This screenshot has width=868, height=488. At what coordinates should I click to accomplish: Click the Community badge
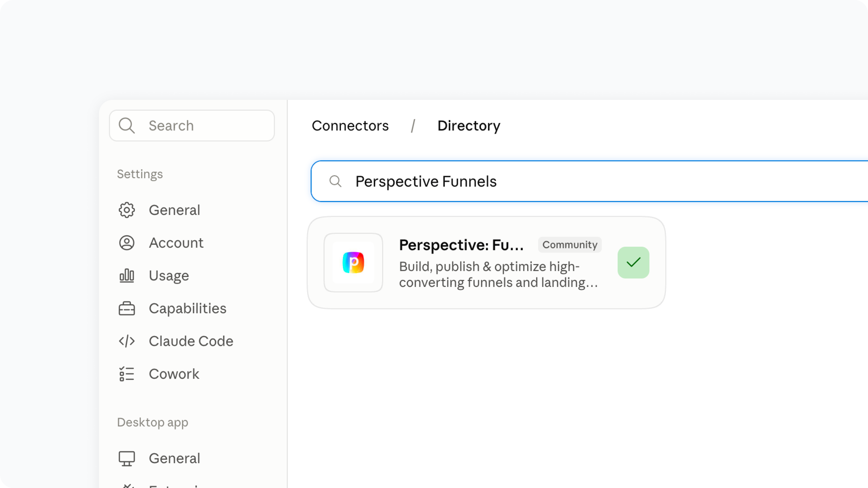(569, 244)
